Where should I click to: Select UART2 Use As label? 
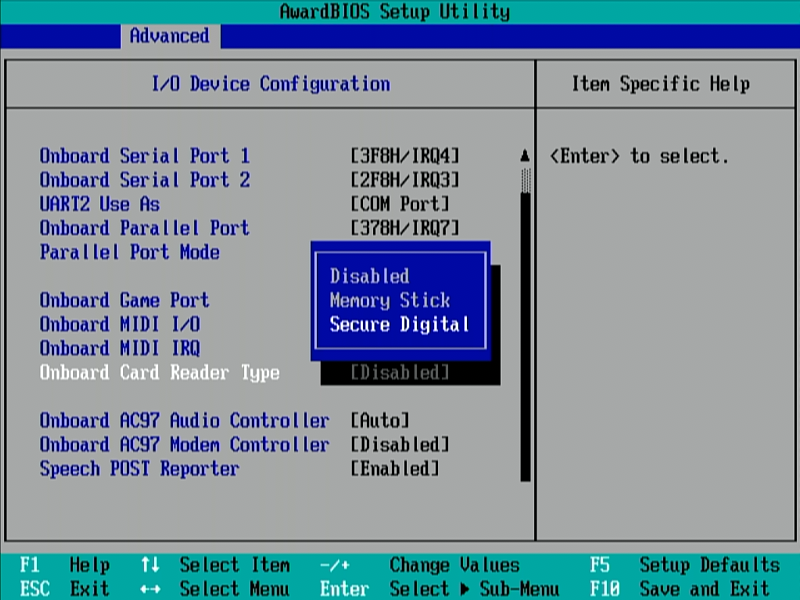pyautogui.click(x=100, y=204)
